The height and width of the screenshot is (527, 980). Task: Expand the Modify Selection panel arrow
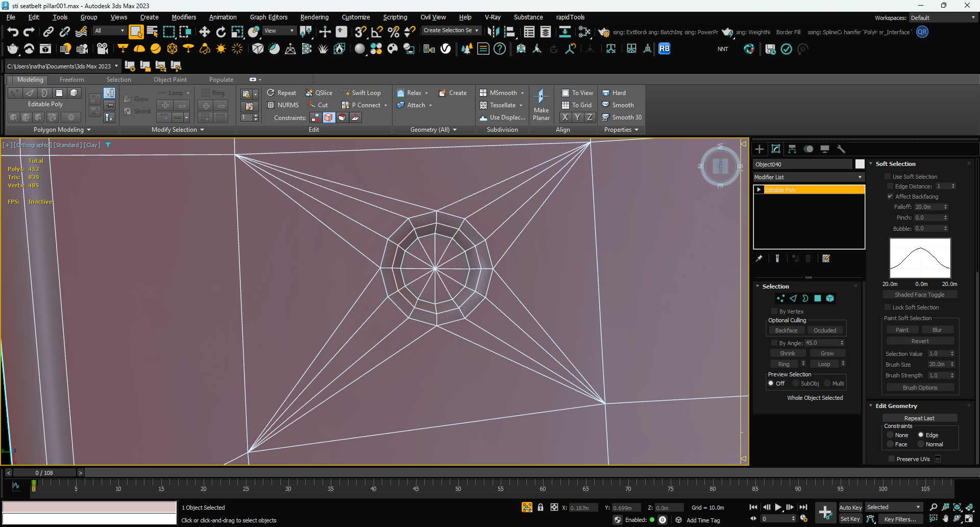(202, 130)
